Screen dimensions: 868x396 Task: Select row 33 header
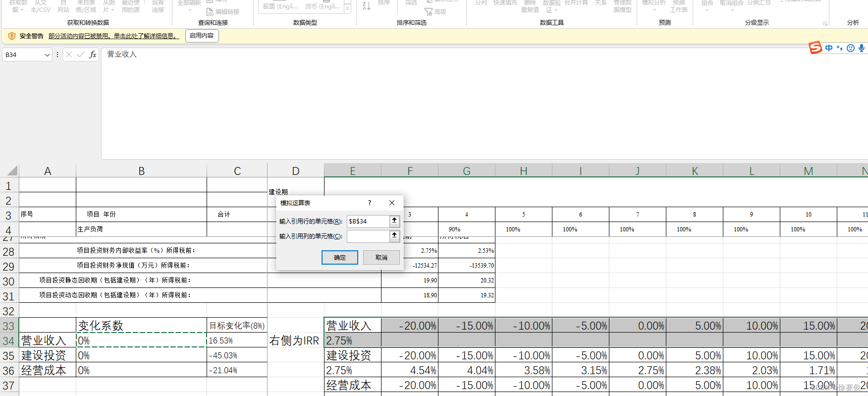click(9, 326)
